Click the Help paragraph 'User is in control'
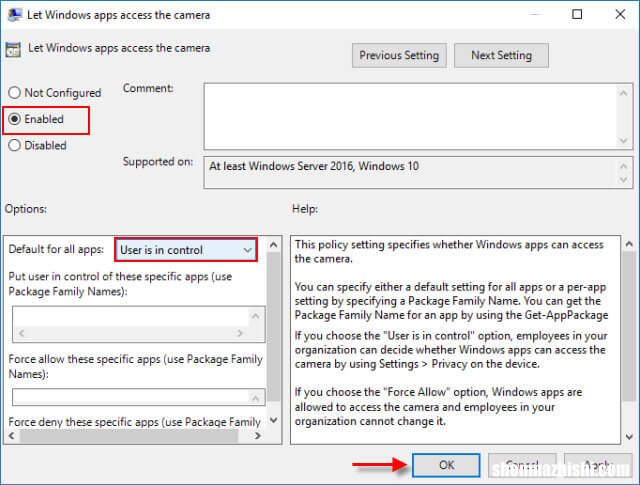Screen dimensions: 640x485 (451, 350)
